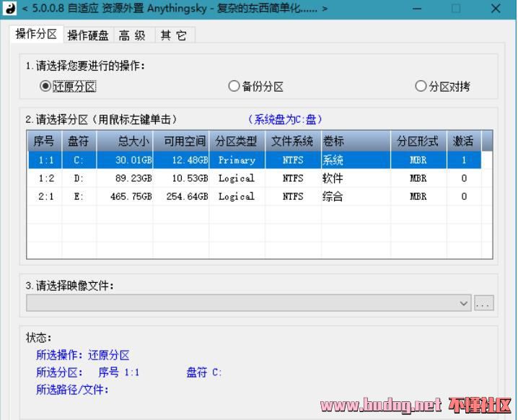518x420 pixels.
Task: Click the yin-yang app icon in title bar
Action: click(10, 9)
